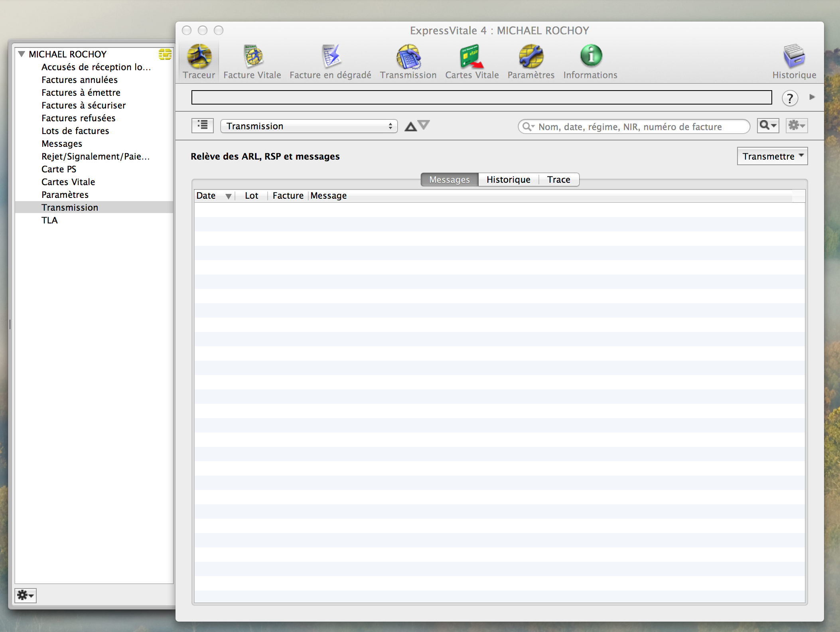
Task: Click the Lot column header
Action: (x=252, y=196)
